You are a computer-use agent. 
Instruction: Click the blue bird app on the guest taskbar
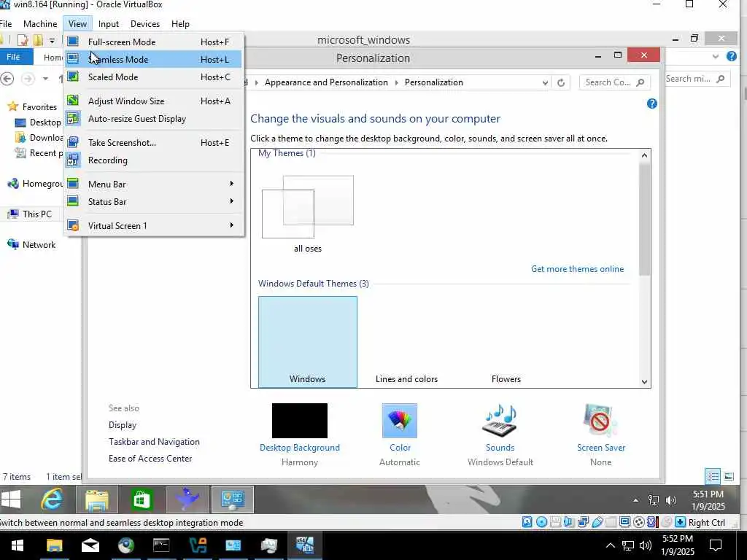pyautogui.click(x=187, y=499)
